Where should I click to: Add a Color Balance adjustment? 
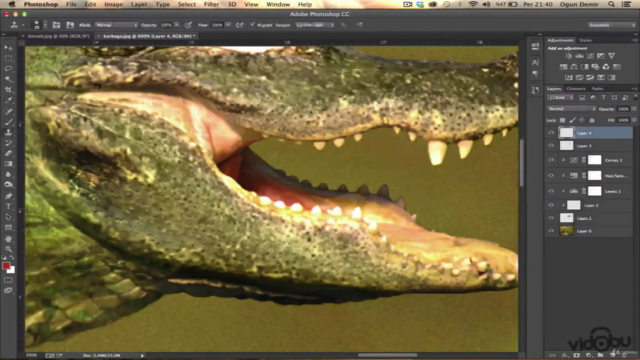tap(574, 67)
